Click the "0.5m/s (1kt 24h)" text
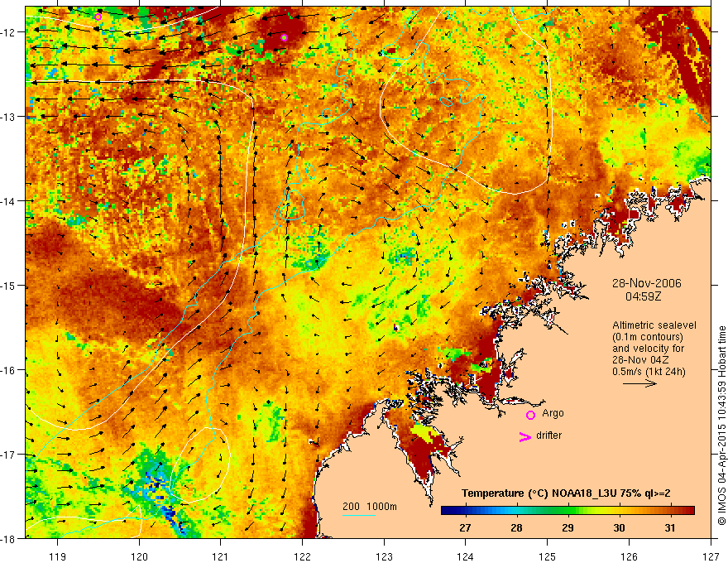The height and width of the screenshot is (563, 728). (649, 372)
